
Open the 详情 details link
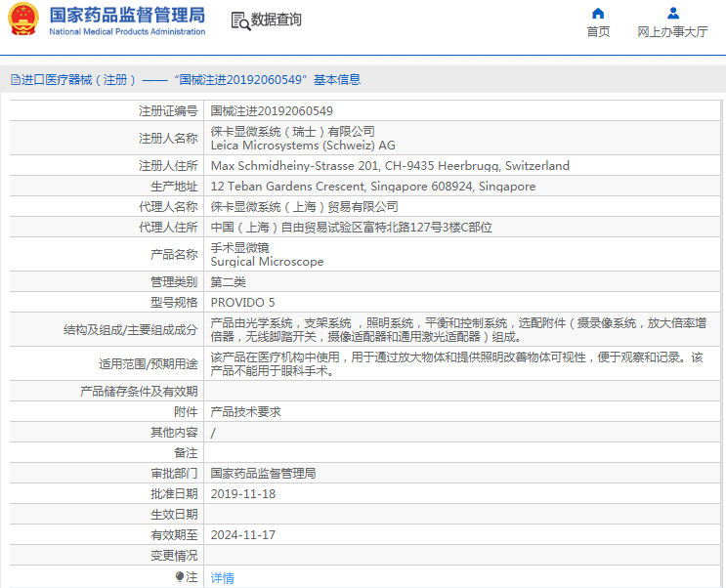coord(222,578)
